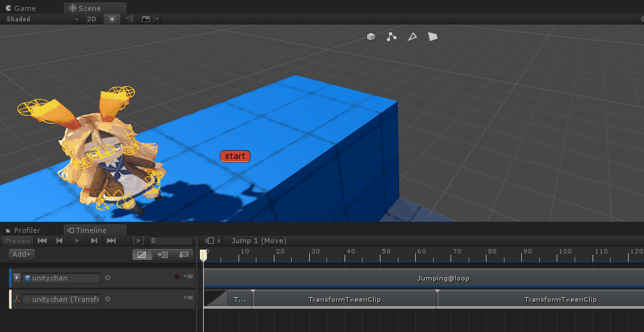Toggle the Timeline Preview button
The height and width of the screenshot is (332, 644).
click(x=17, y=241)
